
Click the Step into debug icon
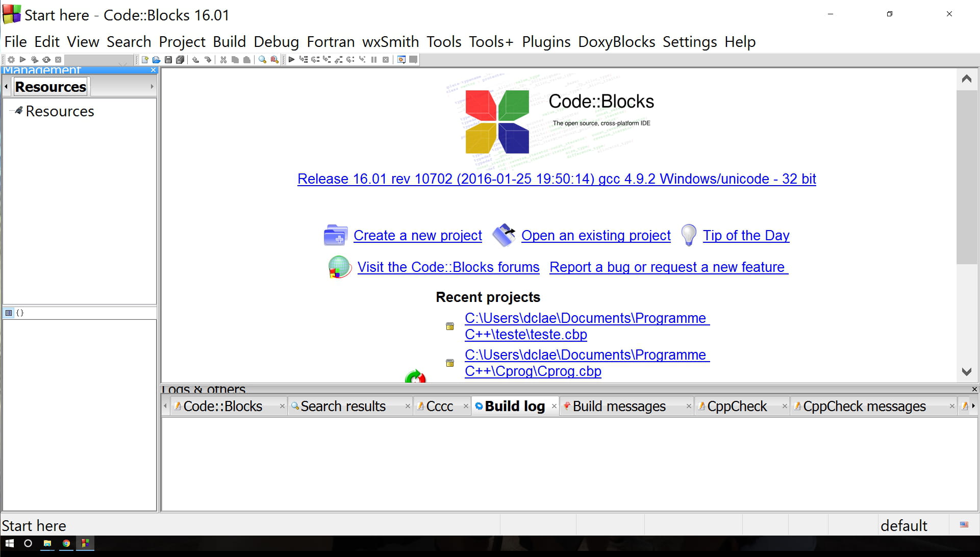click(x=327, y=60)
